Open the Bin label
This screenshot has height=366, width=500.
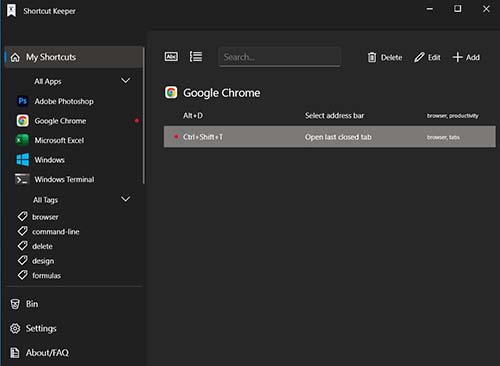(32, 304)
